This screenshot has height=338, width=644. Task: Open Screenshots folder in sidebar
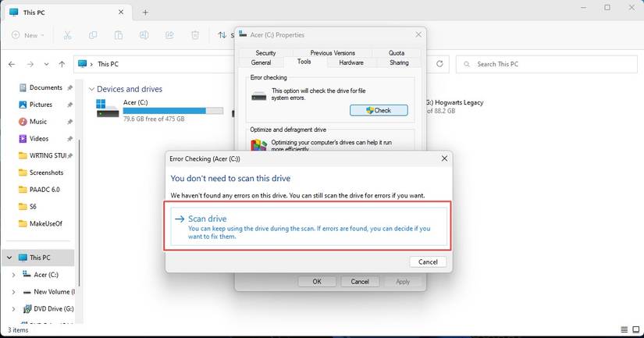click(46, 173)
